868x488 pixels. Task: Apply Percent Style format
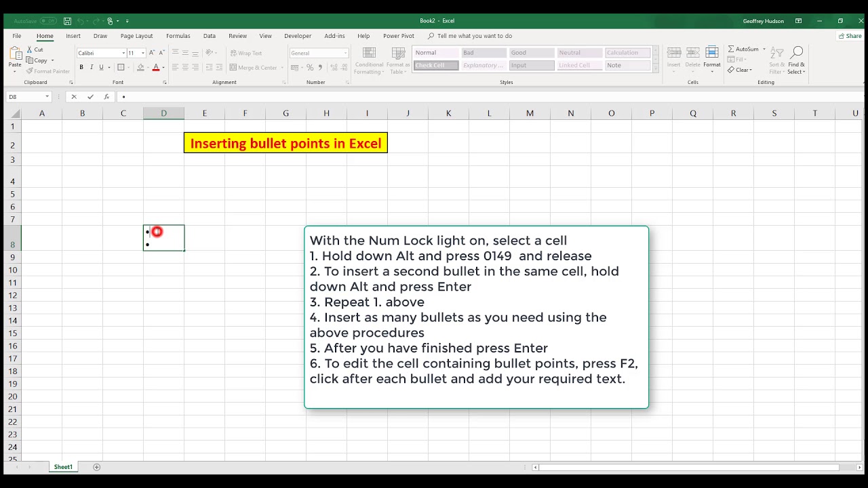pyautogui.click(x=310, y=67)
